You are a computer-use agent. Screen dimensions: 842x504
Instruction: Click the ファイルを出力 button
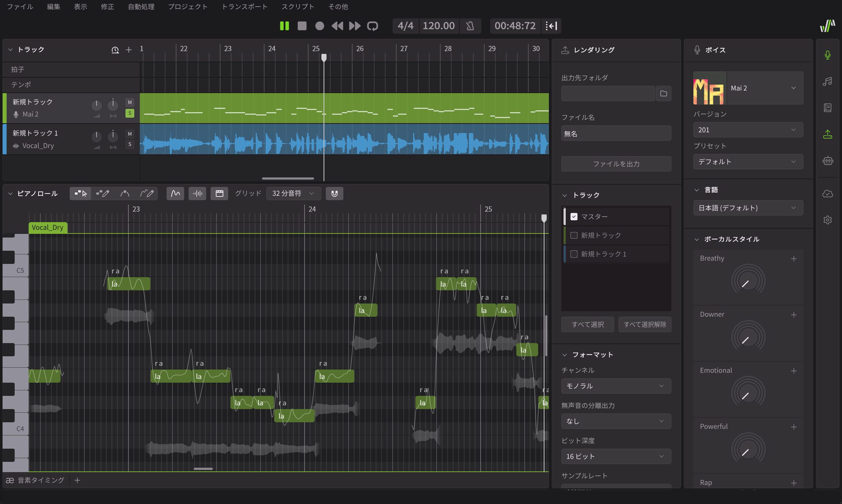point(616,164)
